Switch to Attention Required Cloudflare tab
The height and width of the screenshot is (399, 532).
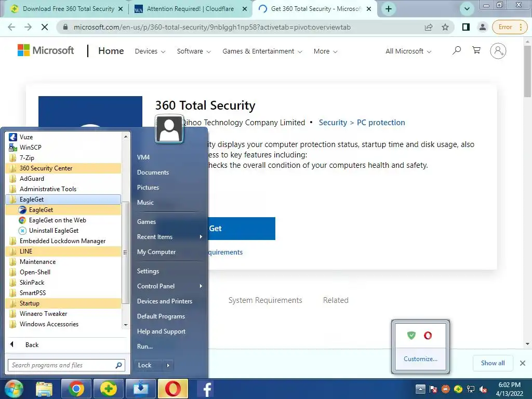tap(190, 9)
